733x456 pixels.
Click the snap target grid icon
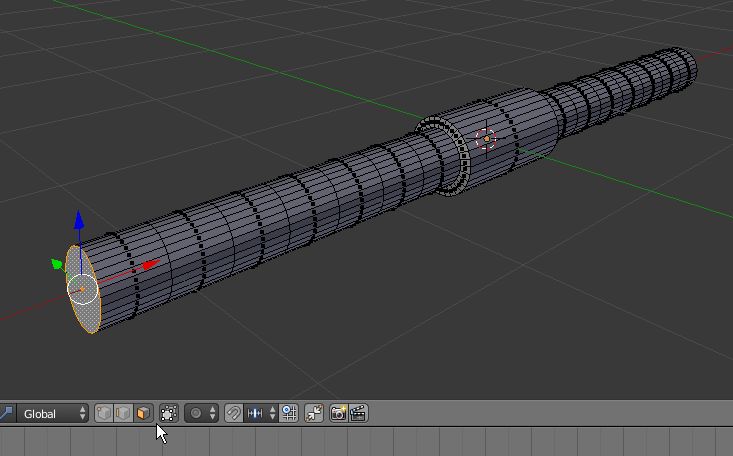[x=289, y=413]
